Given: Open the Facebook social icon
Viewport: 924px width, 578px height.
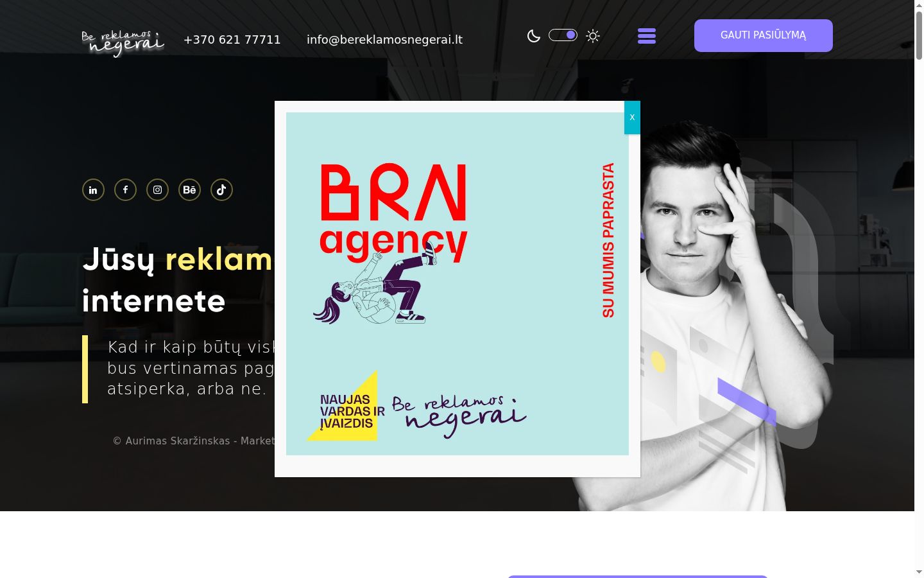Looking at the screenshot, I should click(125, 189).
